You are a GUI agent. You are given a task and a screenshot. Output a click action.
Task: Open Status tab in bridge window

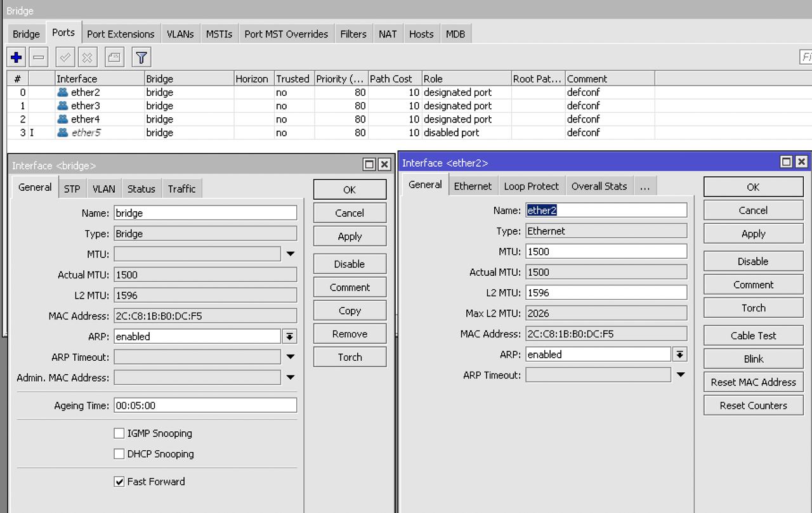click(141, 188)
